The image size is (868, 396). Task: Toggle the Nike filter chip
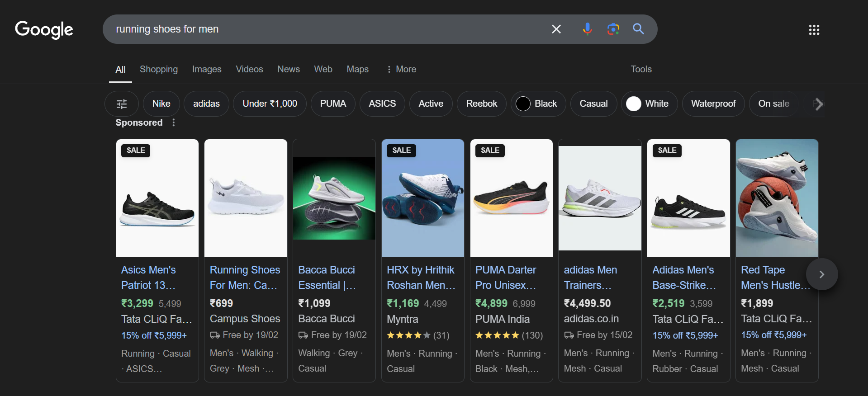[x=161, y=104]
